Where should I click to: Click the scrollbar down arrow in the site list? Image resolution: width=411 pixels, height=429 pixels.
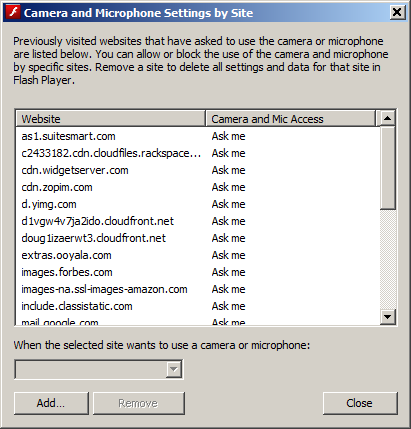pos(387,316)
